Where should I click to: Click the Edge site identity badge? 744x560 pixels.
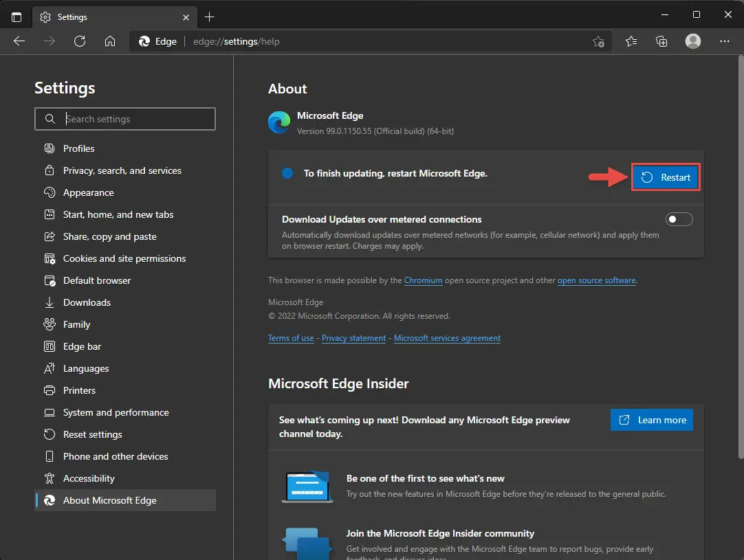coord(157,41)
